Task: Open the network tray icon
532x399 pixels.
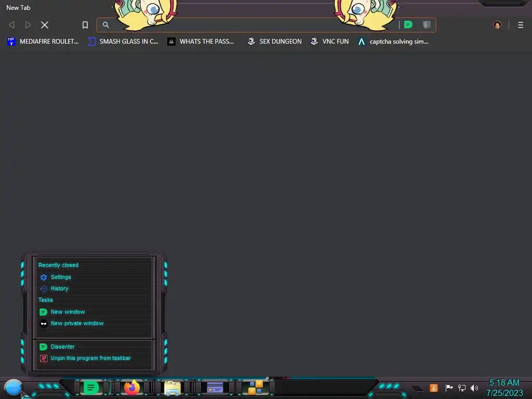Action: tap(462, 388)
